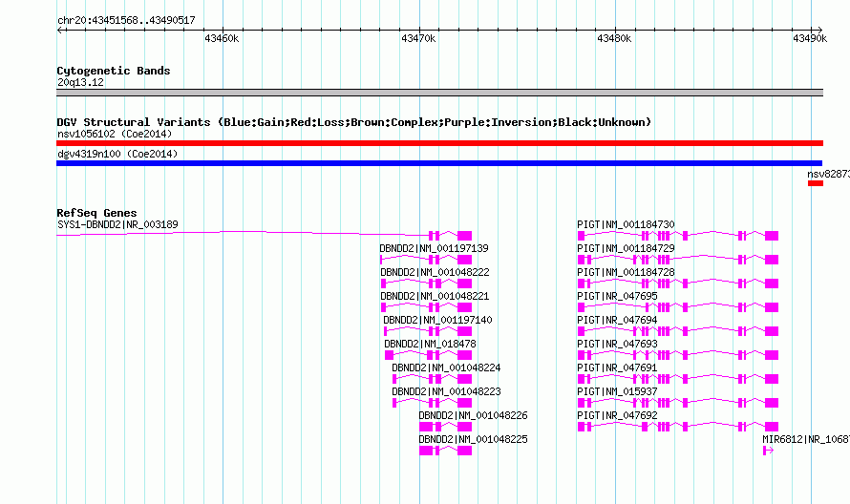Open the DGV Structural Variants track title

(x=353, y=122)
